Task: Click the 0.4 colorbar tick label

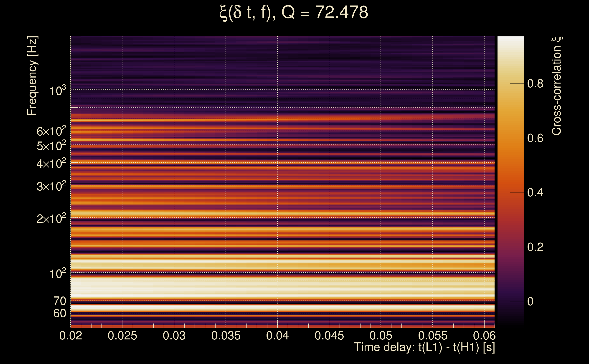Action: [535, 193]
